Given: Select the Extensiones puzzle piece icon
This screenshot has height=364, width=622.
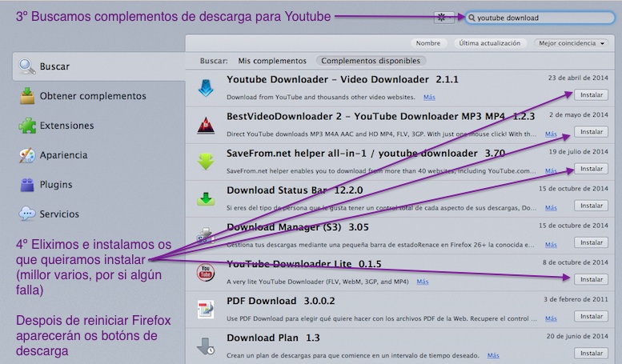Looking at the screenshot, I should [27, 126].
